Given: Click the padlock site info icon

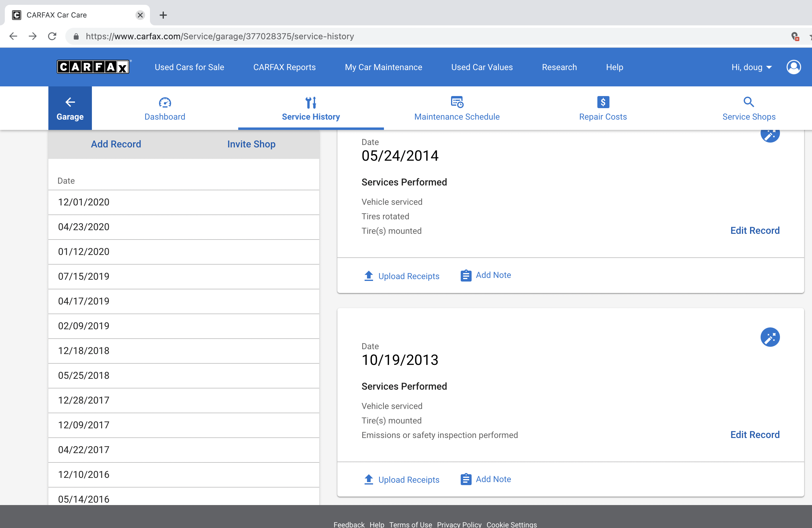Looking at the screenshot, I should click(x=76, y=37).
